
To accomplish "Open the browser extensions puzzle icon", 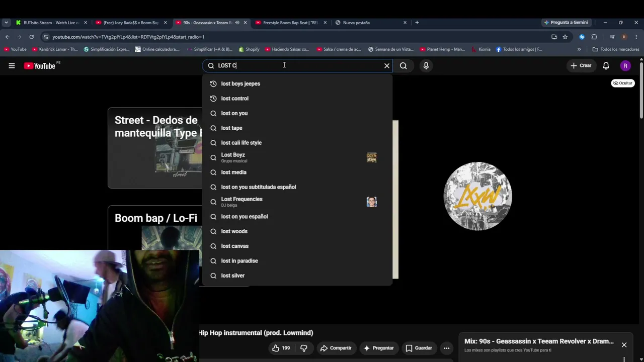I will pyautogui.click(x=594, y=37).
